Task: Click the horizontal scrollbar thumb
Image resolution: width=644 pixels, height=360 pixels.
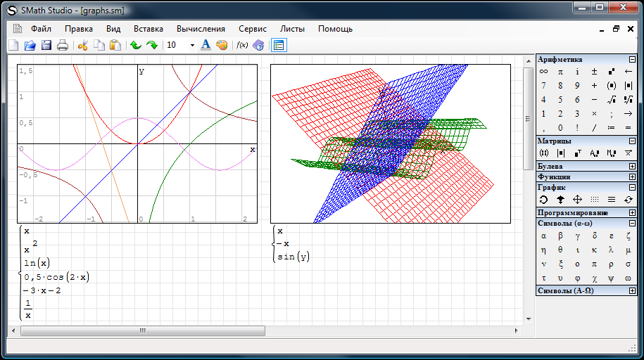Action: click(x=142, y=330)
